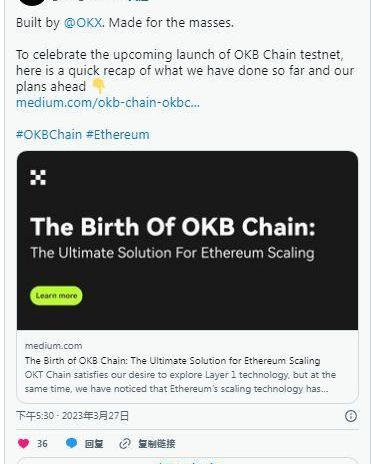Click the OKX checkered logo
The height and width of the screenshot is (464, 371).
[38, 177]
